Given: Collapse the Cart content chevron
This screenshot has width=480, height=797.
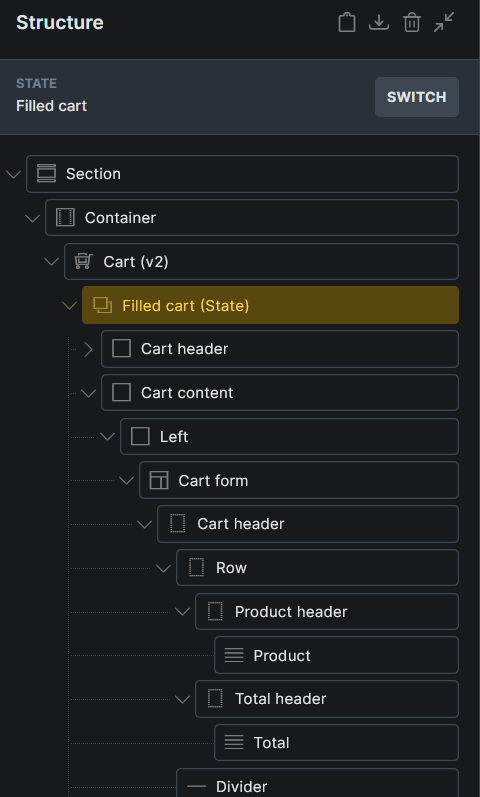Looking at the screenshot, I should pos(88,393).
